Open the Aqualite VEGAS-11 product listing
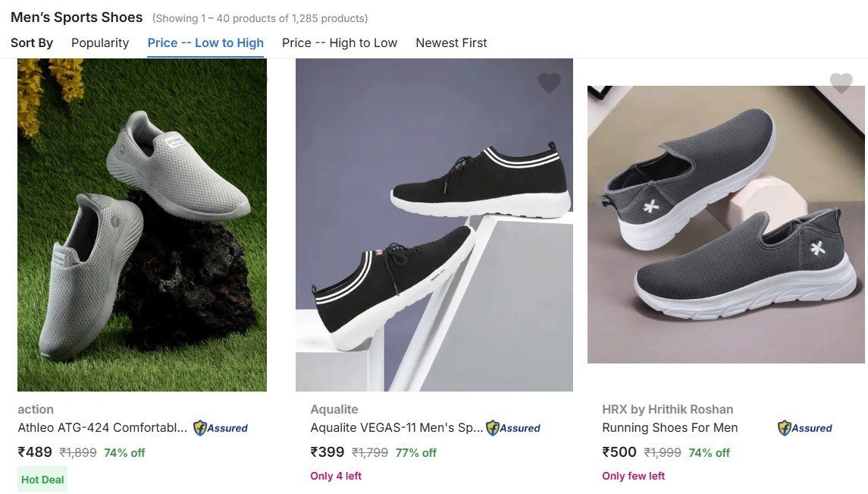Screen dimensions: 868x494 396,427
